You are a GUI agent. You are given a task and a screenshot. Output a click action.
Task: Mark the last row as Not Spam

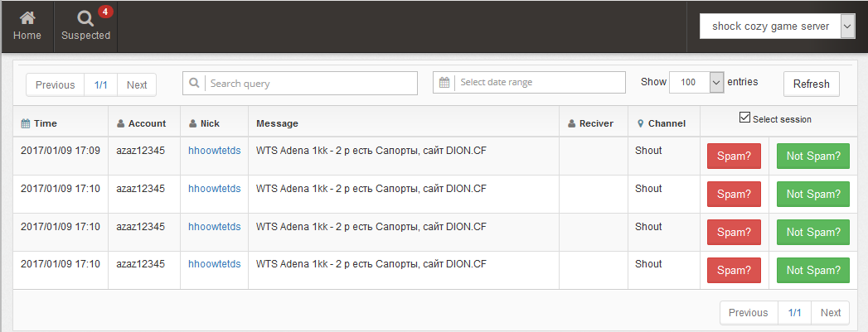[813, 271]
